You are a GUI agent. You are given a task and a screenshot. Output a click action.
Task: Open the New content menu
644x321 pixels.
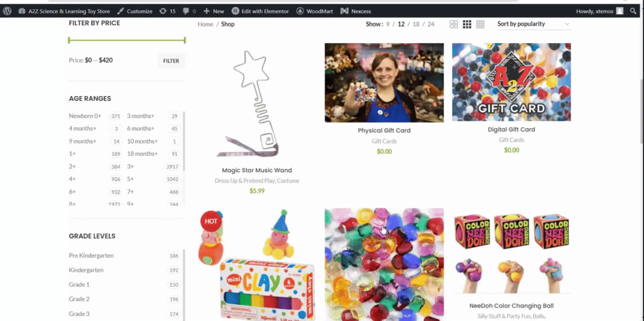pyautogui.click(x=214, y=11)
